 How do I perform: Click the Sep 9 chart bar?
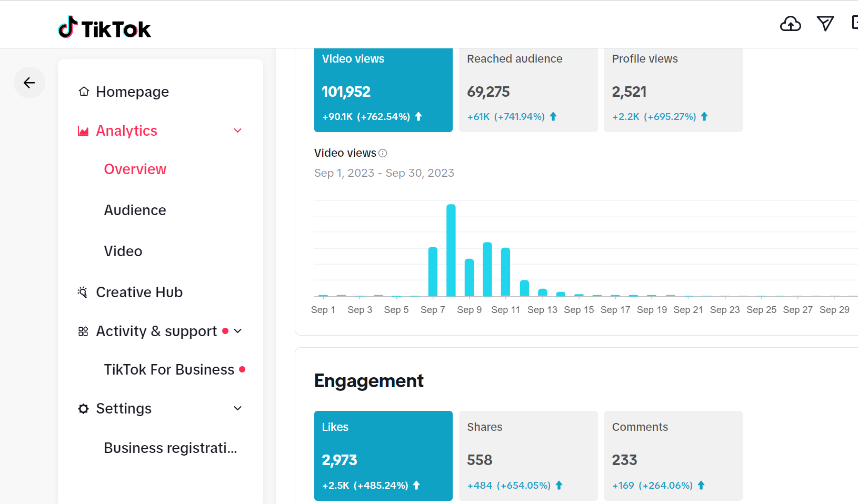pyautogui.click(x=469, y=278)
